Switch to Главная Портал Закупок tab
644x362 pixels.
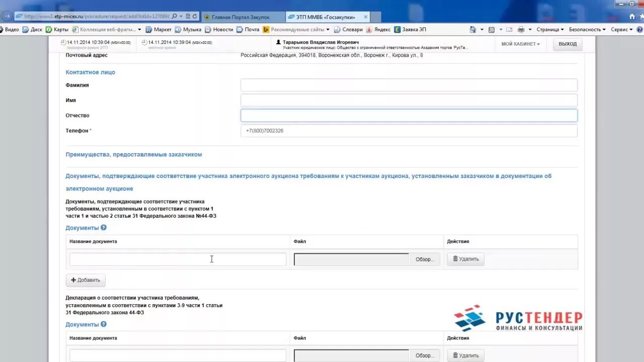point(243,17)
